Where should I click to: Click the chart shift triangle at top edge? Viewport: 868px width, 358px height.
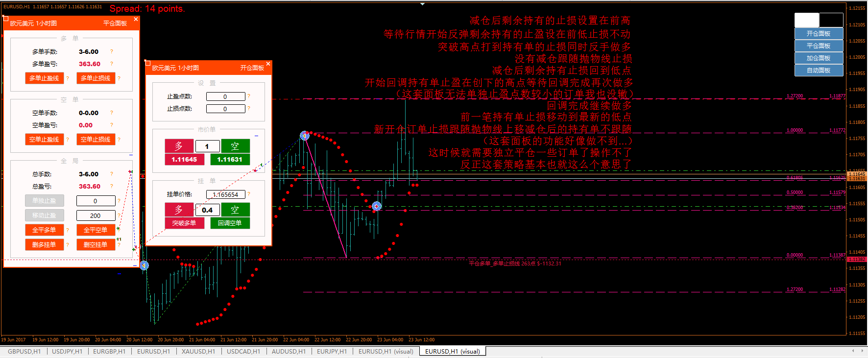pyautogui.click(x=422, y=4)
